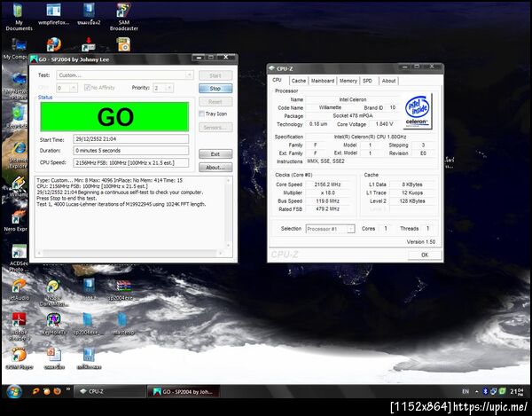Select the GO - SP2004 taskbar button
Screen dimensions: 532x416
pyautogui.click(x=184, y=391)
